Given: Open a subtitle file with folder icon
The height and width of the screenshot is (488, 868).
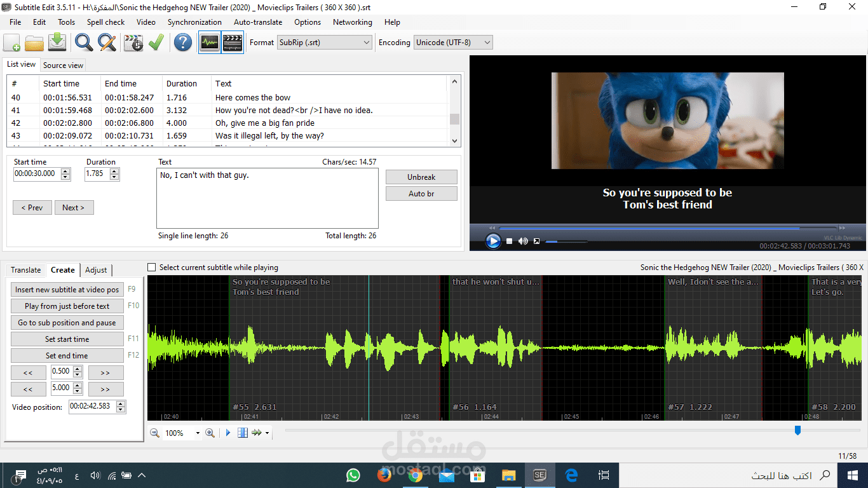Looking at the screenshot, I should (x=34, y=43).
